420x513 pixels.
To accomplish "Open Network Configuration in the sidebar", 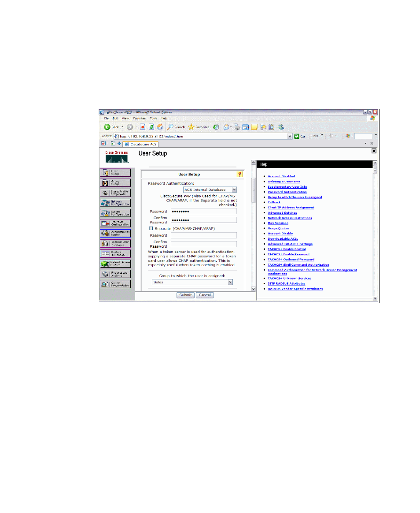I will pyautogui.click(x=115, y=203).
